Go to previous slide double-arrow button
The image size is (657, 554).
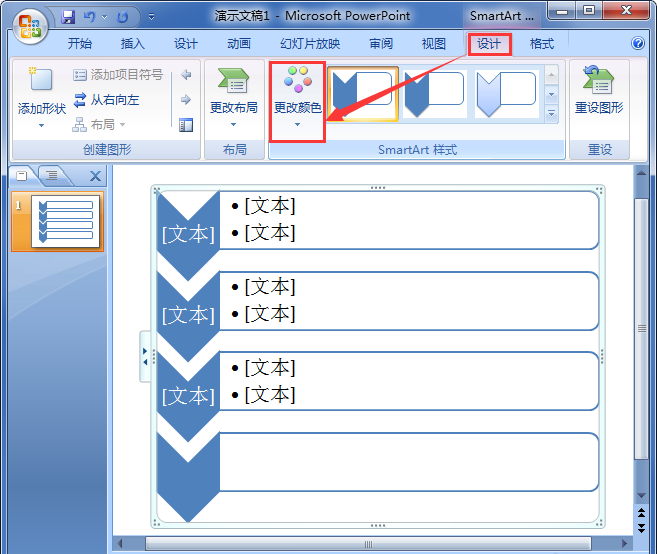[x=641, y=512]
